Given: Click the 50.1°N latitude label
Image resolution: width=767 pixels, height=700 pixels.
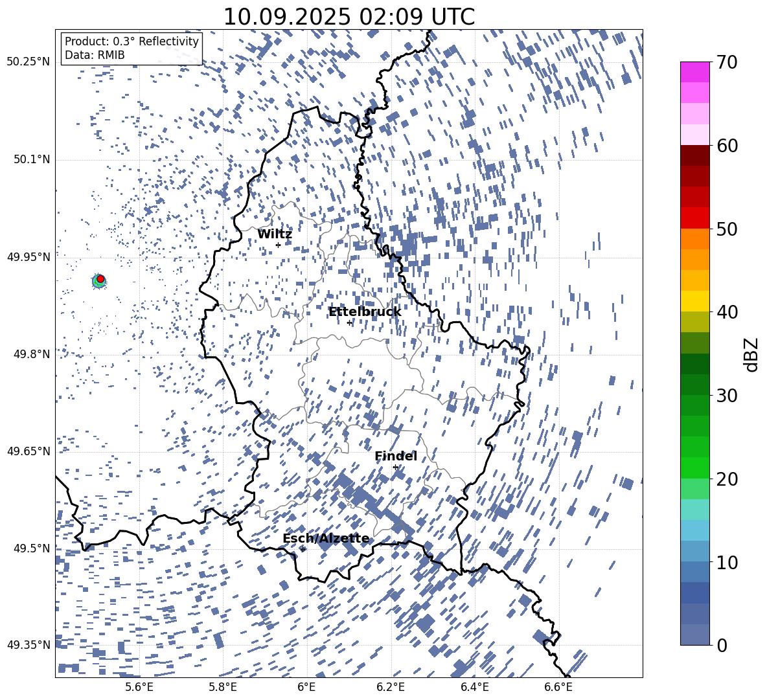Looking at the screenshot, I should pyautogui.click(x=32, y=159).
